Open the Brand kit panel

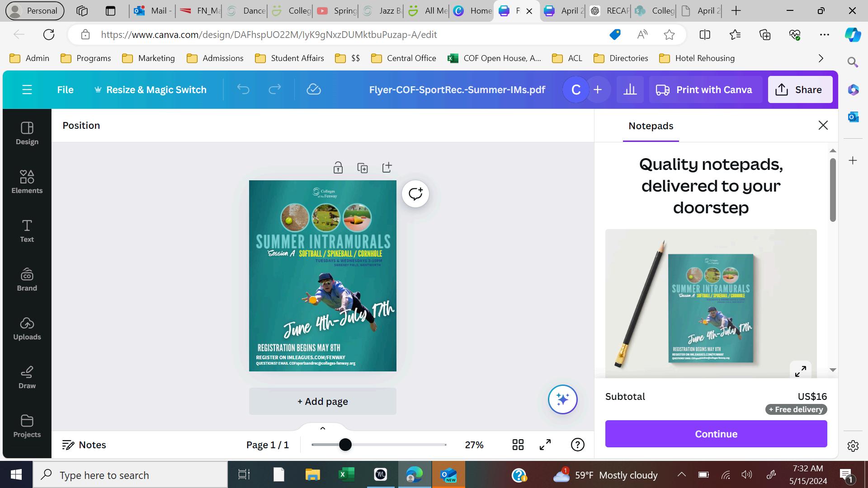(27, 279)
